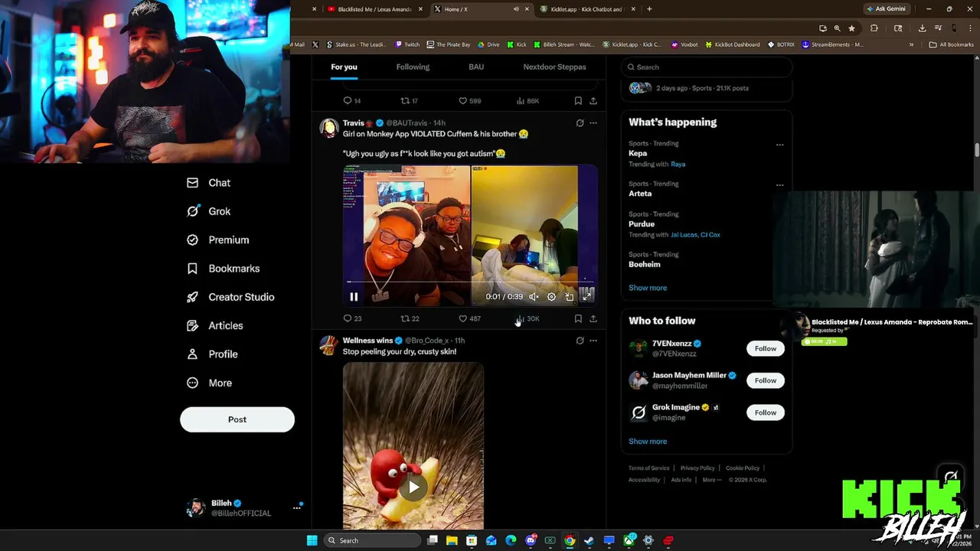Seek in the video progress bar
Screen dimensions: 980x551
click(469, 281)
